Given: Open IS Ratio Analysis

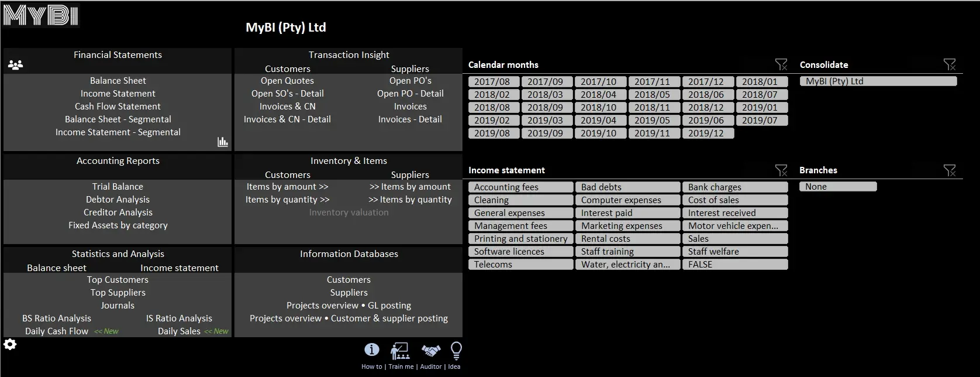Looking at the screenshot, I should (180, 318).
